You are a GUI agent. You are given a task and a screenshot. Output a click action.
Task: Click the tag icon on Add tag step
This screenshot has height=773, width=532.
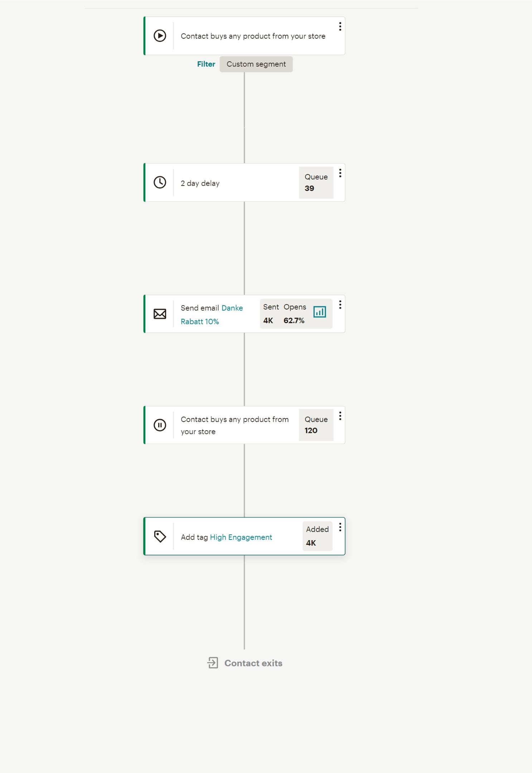tap(160, 536)
